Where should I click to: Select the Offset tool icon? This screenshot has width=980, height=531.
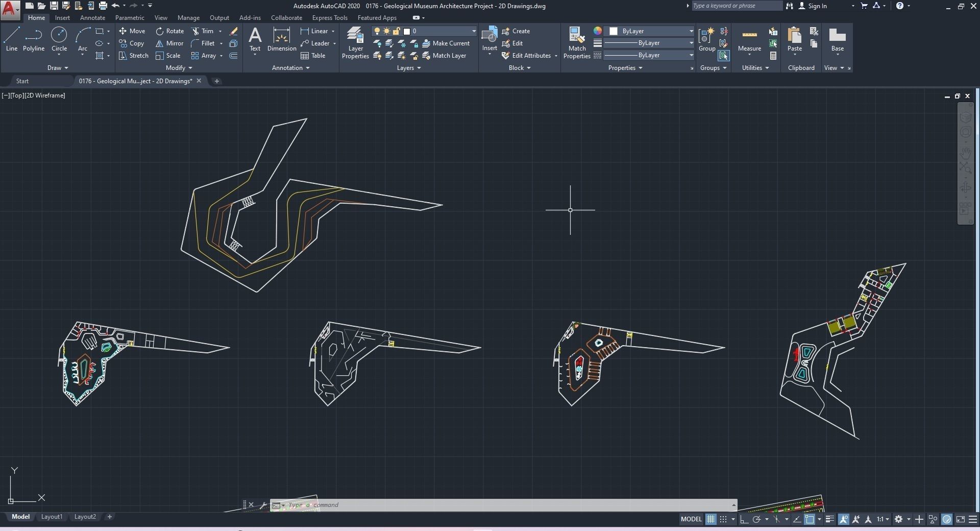(x=233, y=56)
